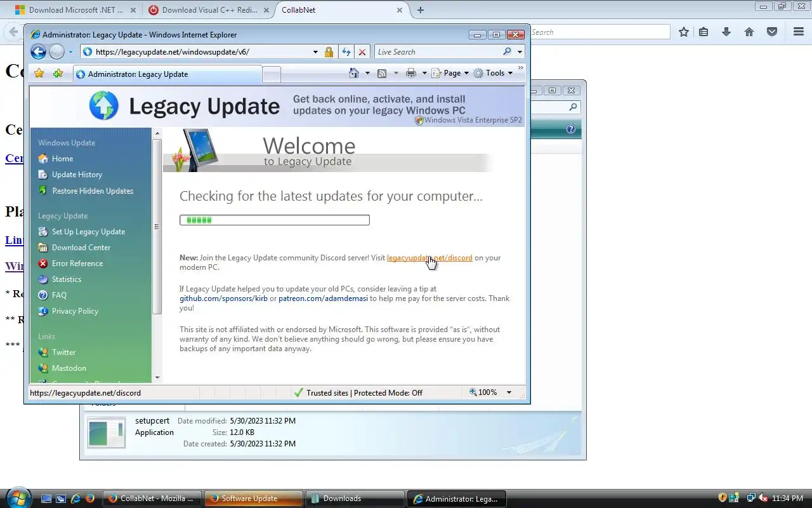Open github.com/sponsors/kirb link

point(223,298)
